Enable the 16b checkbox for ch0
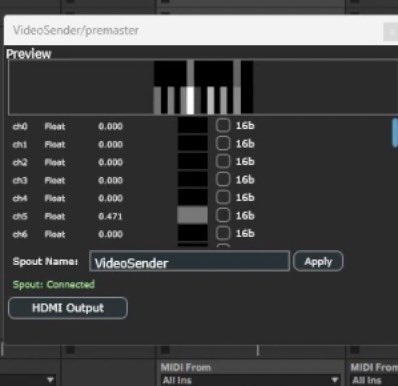Viewport: 398px width, 386px height. (x=223, y=126)
